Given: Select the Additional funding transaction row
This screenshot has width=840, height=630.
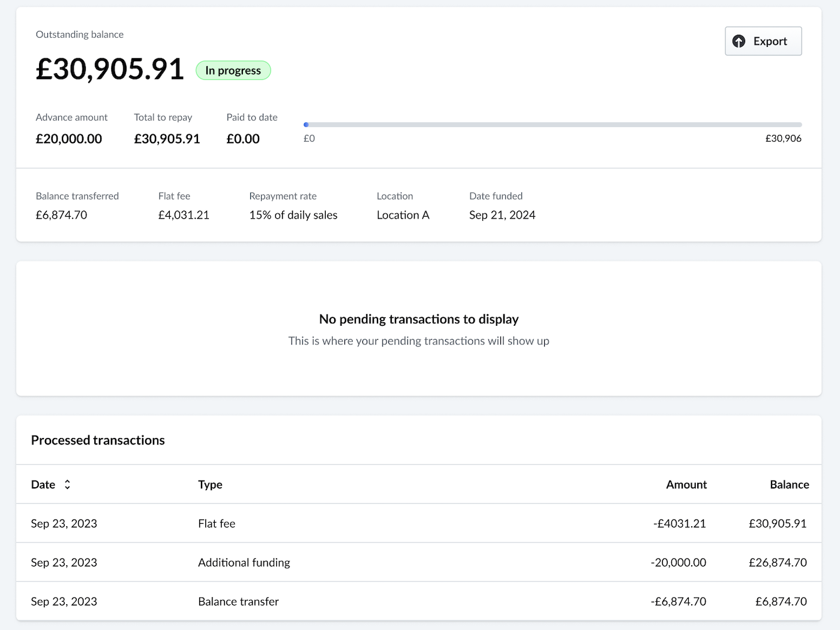Looking at the screenshot, I should 419,562.
